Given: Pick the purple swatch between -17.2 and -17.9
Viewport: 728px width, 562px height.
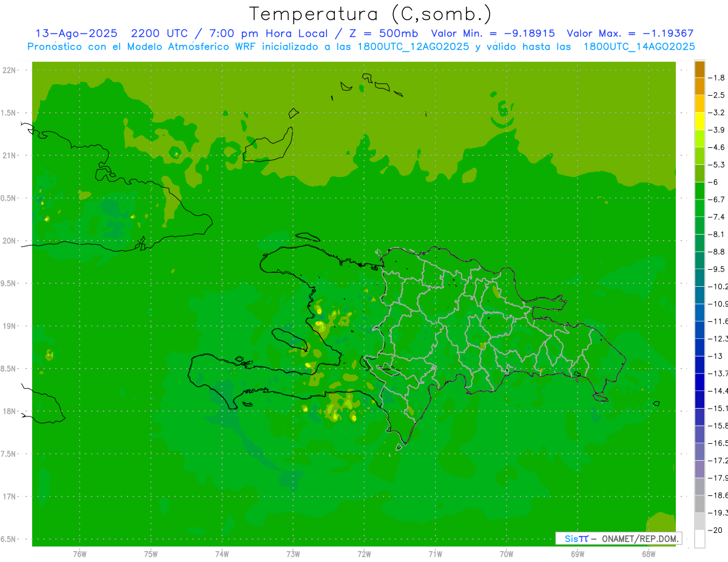Looking at the screenshot, I should (x=699, y=469).
